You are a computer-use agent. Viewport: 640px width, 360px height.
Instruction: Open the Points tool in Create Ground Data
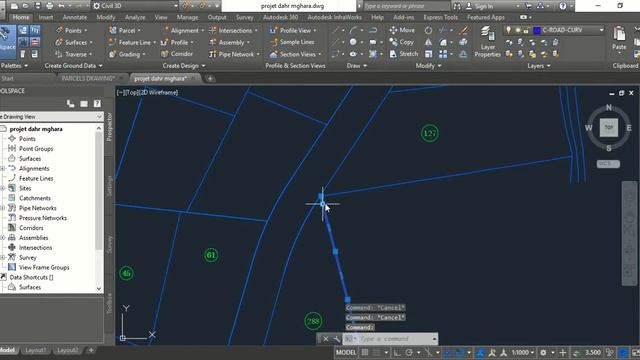(72, 30)
